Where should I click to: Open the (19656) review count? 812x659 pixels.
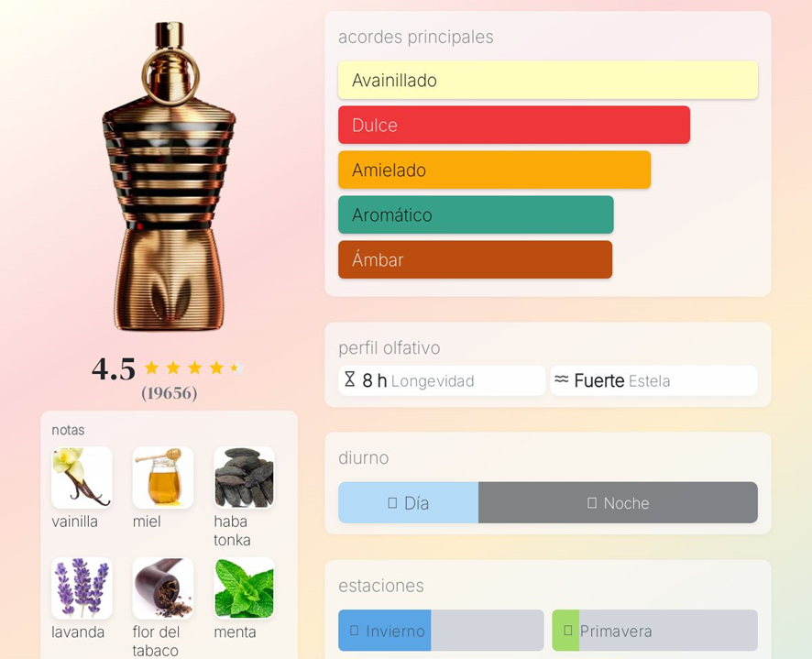pyautogui.click(x=169, y=393)
